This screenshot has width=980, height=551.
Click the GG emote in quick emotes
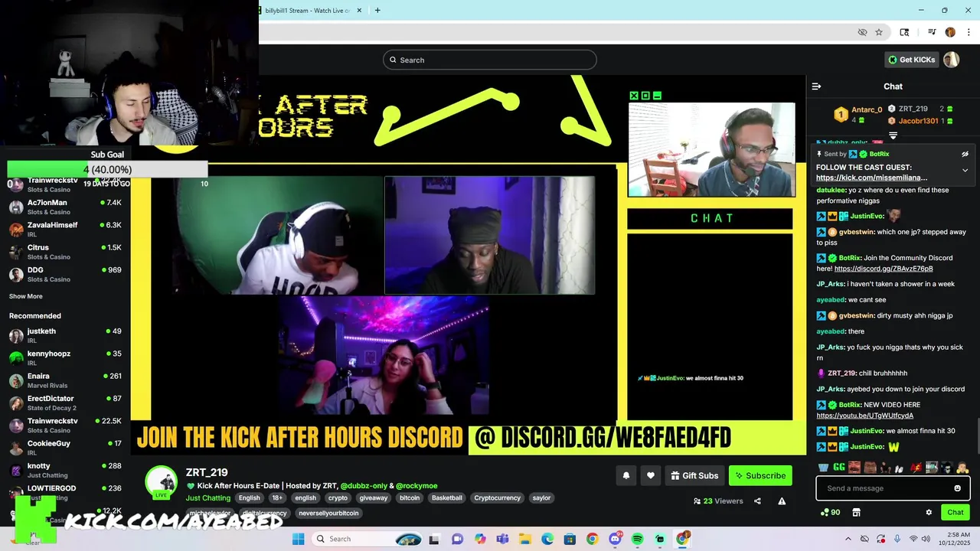coord(839,467)
